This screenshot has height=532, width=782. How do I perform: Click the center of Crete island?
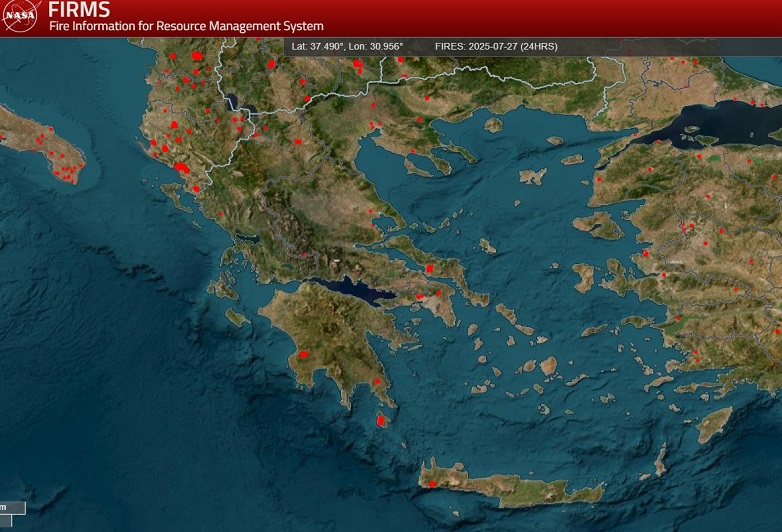tap(510, 487)
